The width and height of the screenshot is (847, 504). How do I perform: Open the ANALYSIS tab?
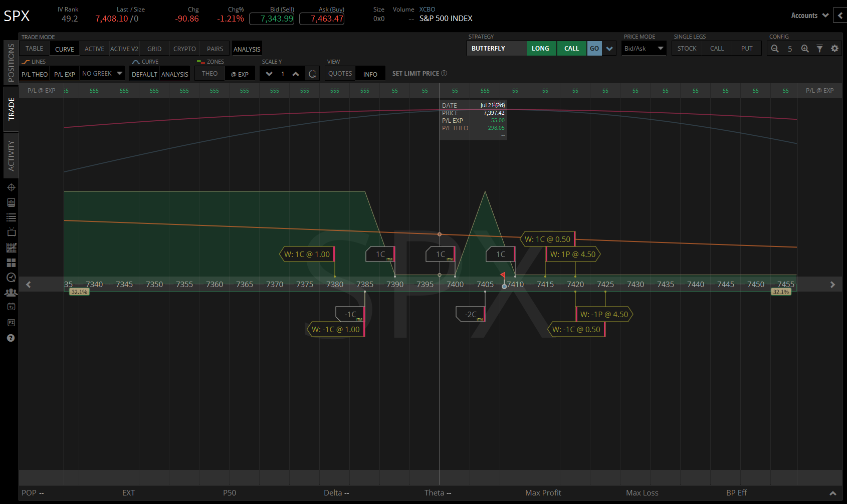coord(247,49)
